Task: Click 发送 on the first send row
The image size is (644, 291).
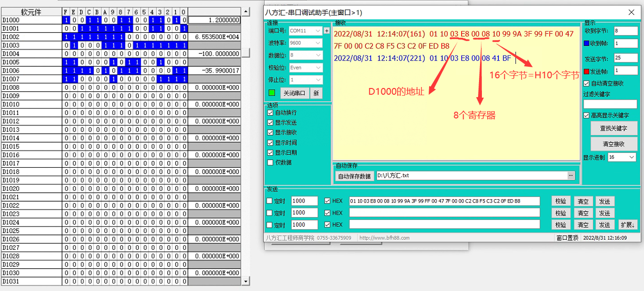Action: point(604,202)
